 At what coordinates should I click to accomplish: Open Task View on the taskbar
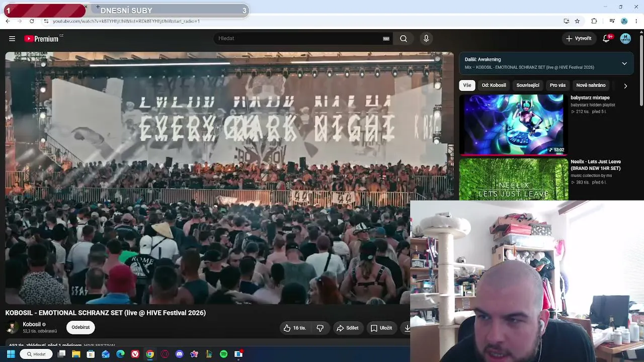tap(61, 354)
